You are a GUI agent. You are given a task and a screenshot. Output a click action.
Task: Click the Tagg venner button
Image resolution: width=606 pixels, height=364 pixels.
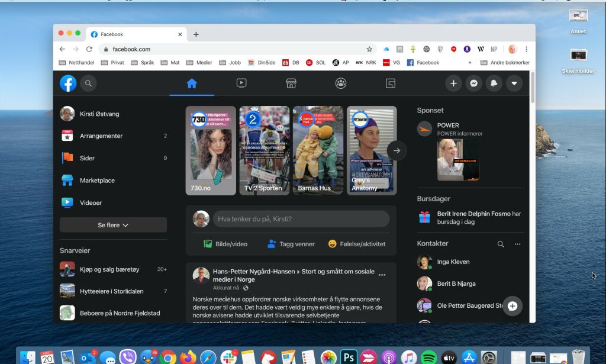[291, 244]
